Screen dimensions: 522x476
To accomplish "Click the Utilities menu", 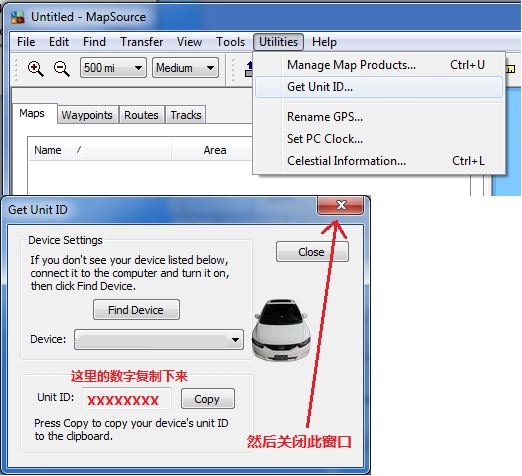I will pyautogui.click(x=278, y=42).
